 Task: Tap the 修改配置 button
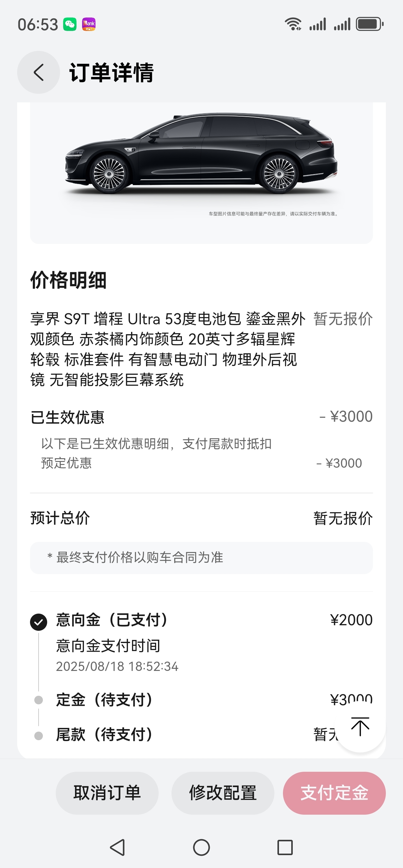223,793
